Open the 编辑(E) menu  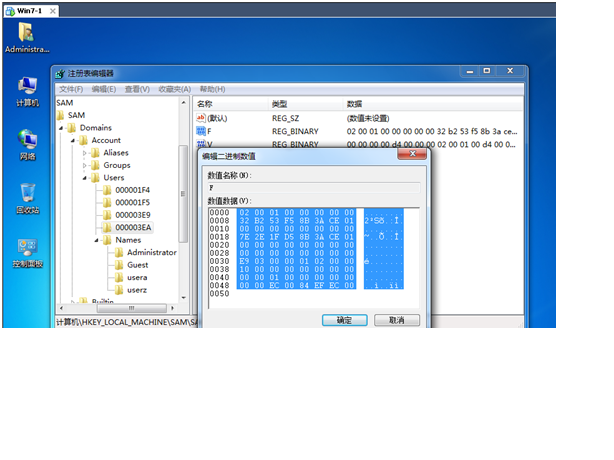pos(104,89)
